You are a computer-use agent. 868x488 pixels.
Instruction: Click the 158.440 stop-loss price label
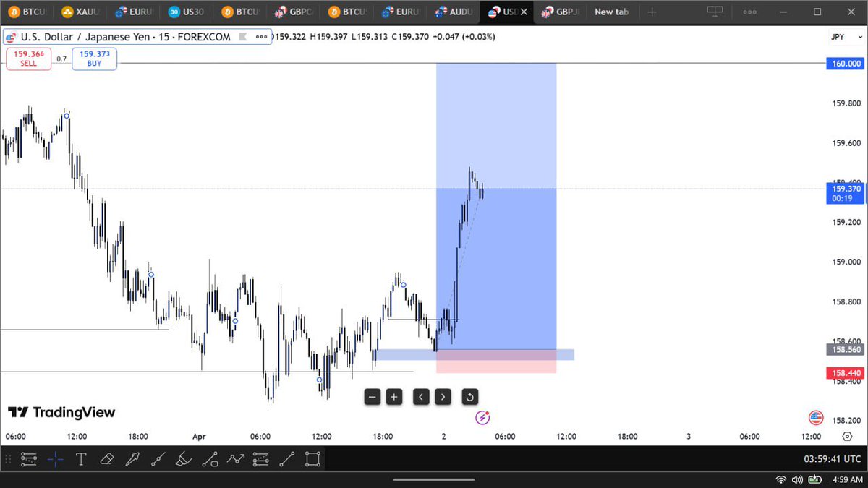pyautogui.click(x=846, y=373)
